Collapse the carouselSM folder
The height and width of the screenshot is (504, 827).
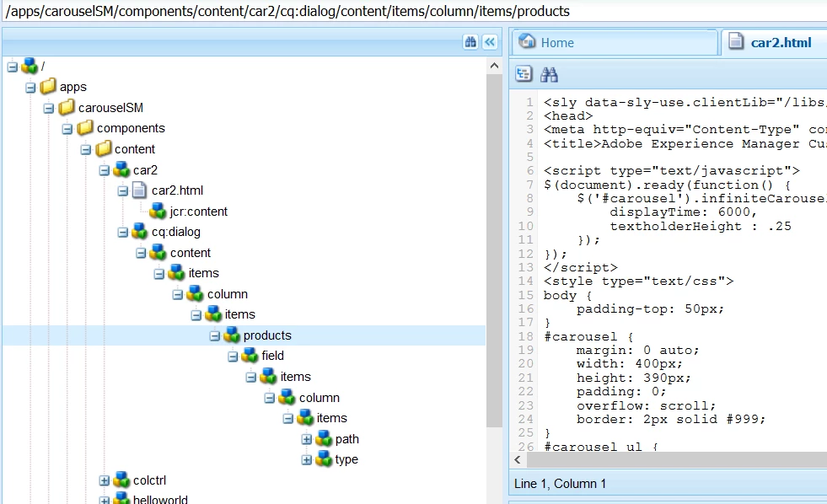pos(49,109)
